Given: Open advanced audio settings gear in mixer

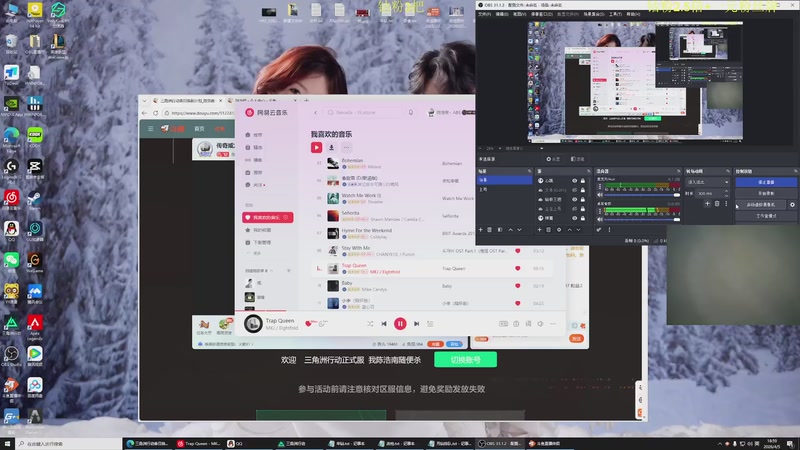Looking at the screenshot, I should [x=599, y=230].
